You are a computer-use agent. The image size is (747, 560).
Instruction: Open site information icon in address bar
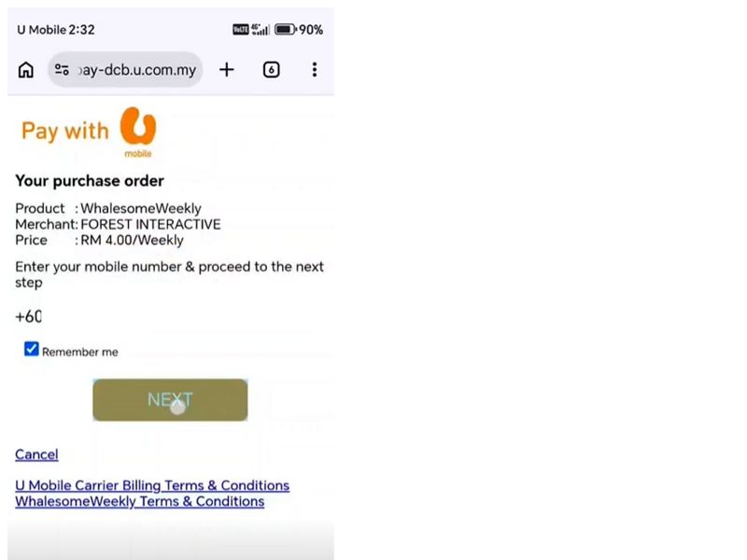(62, 70)
